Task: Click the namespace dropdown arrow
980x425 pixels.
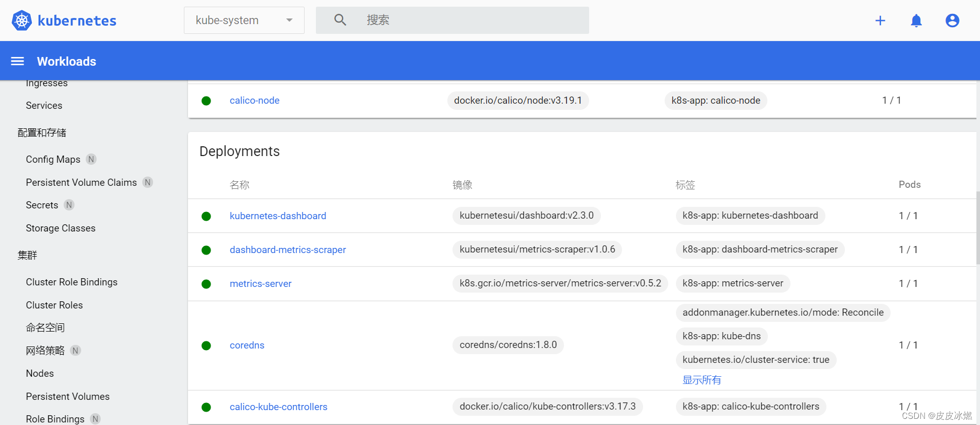Action: pyautogui.click(x=290, y=21)
